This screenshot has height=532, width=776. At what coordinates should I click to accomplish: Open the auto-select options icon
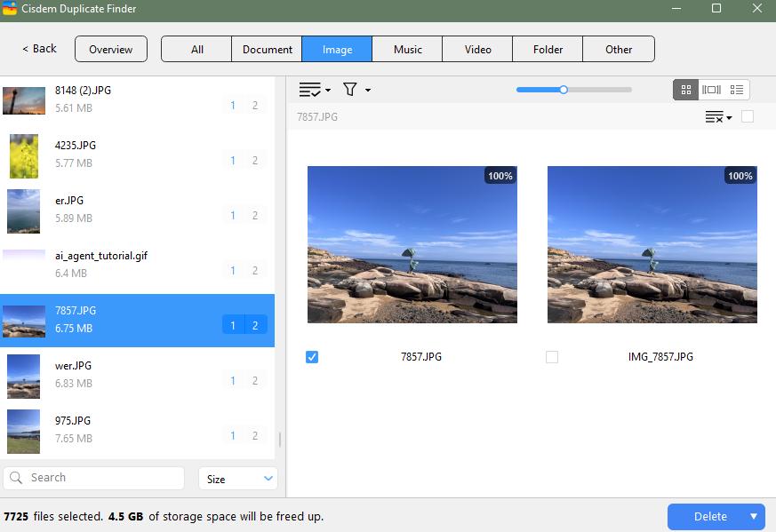point(311,89)
